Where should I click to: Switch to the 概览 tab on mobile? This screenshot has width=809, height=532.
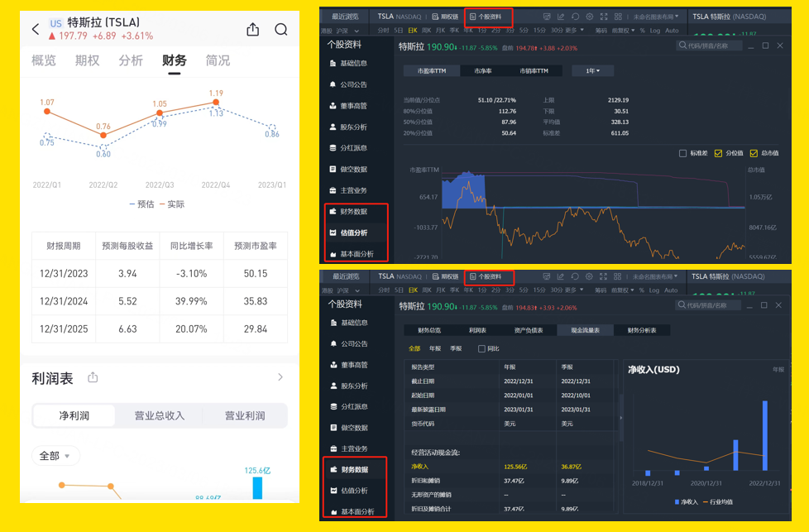point(44,61)
